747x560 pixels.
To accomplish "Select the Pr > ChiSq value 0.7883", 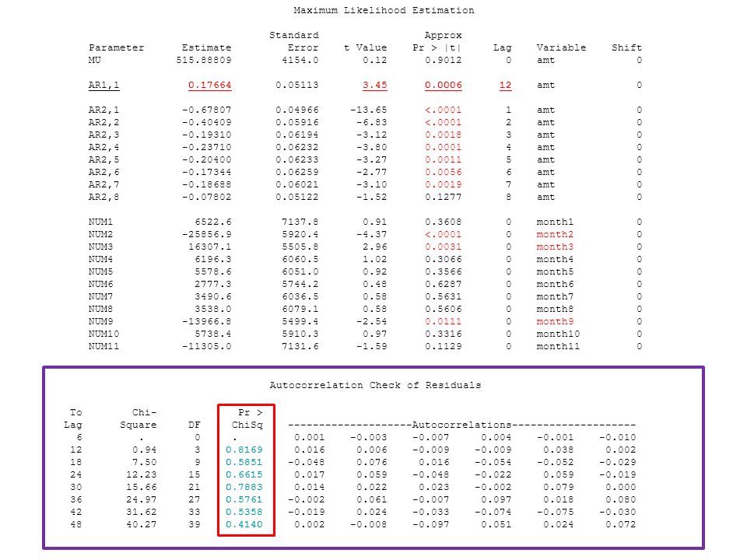I will (244, 487).
